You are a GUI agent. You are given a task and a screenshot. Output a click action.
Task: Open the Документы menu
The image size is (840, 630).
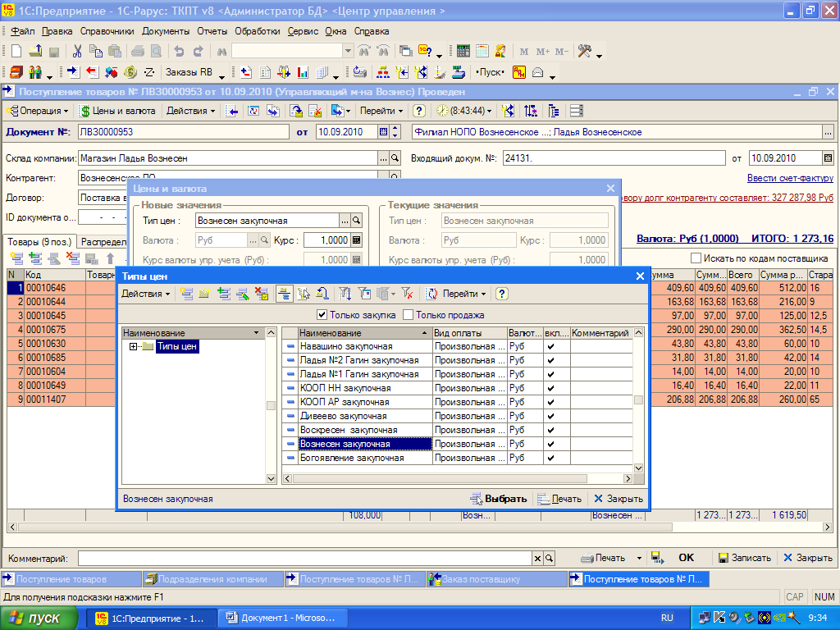166,31
